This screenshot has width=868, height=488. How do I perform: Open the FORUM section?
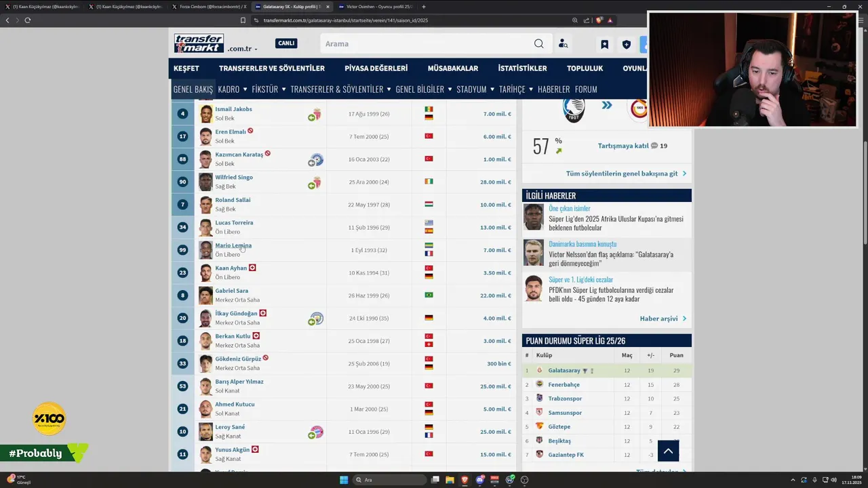[586, 89]
